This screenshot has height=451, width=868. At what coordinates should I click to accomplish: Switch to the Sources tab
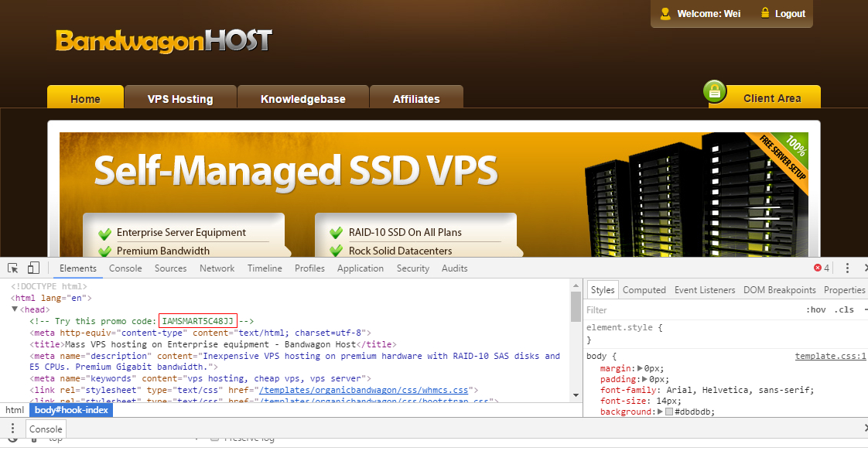(x=170, y=268)
